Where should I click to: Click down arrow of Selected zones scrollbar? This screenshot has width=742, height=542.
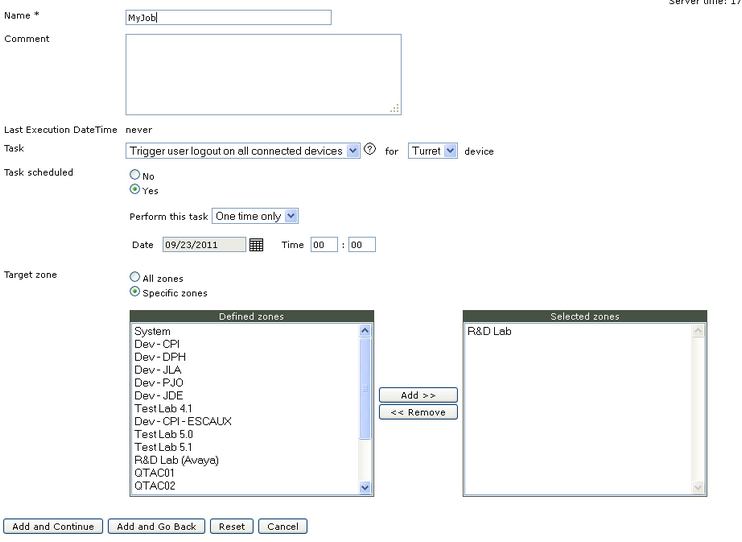[x=698, y=487]
